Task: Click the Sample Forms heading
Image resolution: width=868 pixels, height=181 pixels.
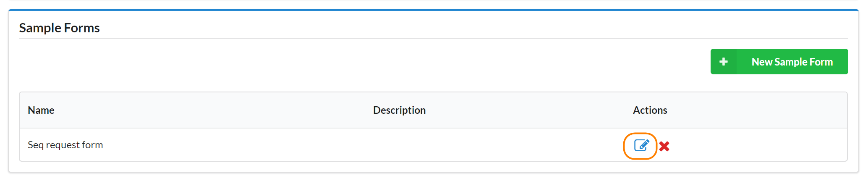Action: (59, 28)
